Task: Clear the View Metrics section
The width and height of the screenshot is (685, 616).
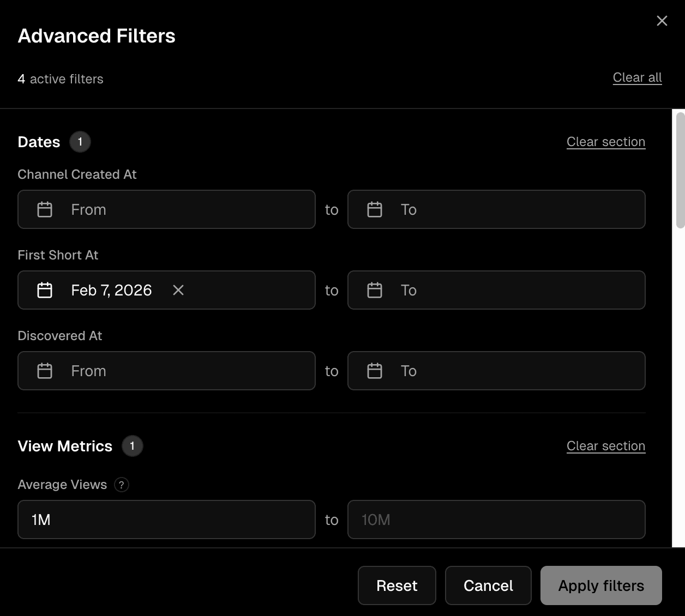Action: (x=605, y=446)
